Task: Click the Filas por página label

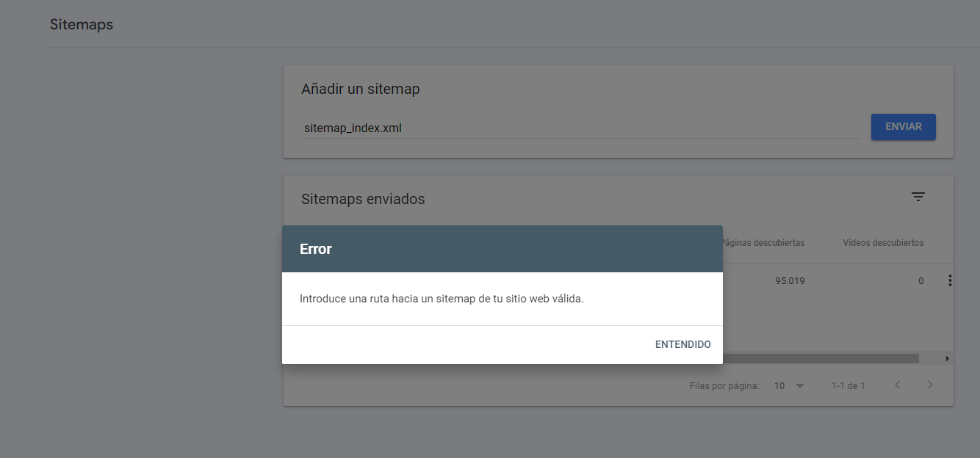Action: (724, 385)
